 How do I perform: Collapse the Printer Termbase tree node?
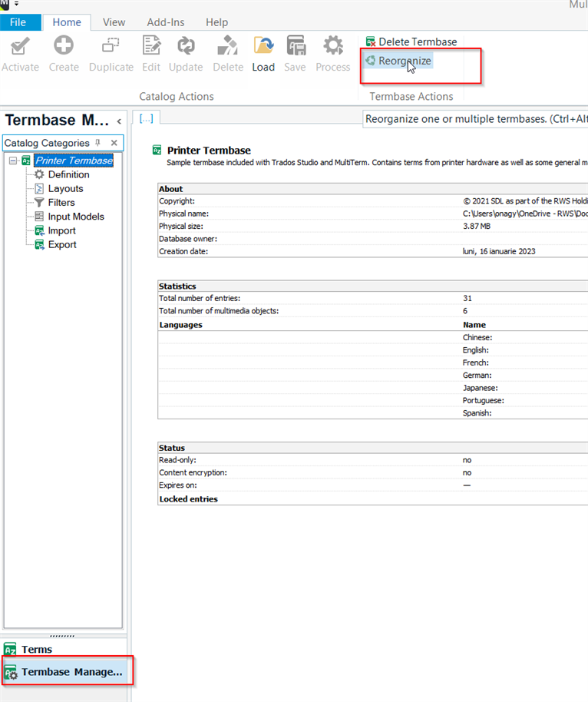(13, 161)
